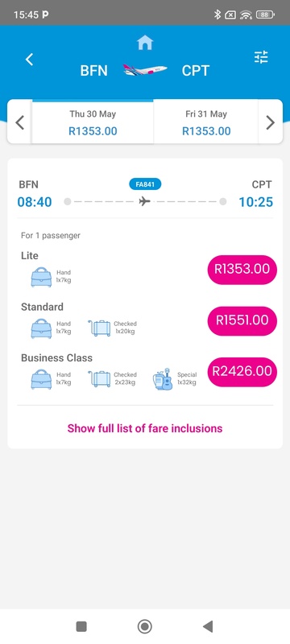Tap the home icon at top

145,43
